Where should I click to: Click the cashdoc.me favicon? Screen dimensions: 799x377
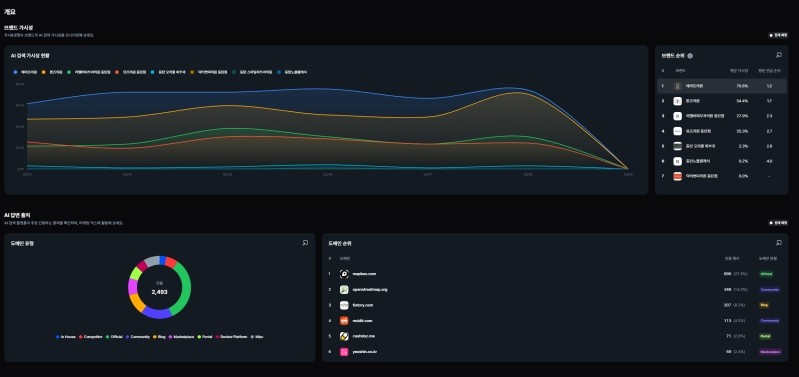click(344, 336)
